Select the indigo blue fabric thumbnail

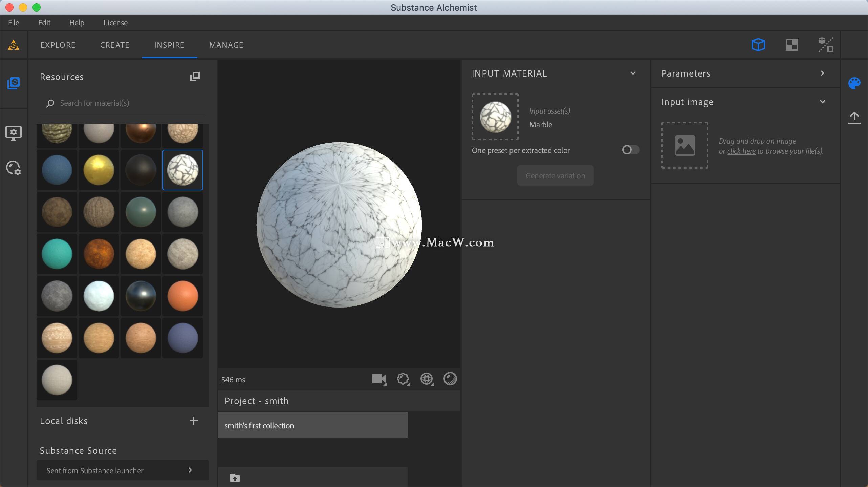coord(183,338)
